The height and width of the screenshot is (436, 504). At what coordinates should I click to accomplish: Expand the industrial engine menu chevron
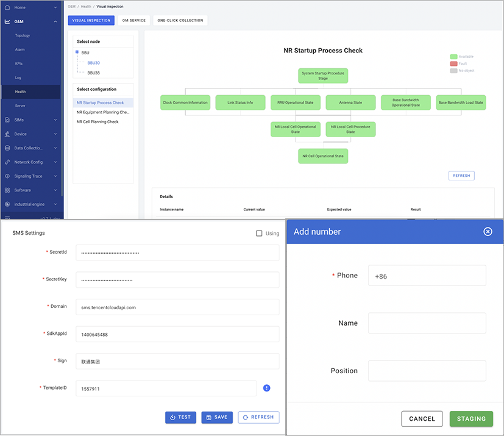[55, 204]
